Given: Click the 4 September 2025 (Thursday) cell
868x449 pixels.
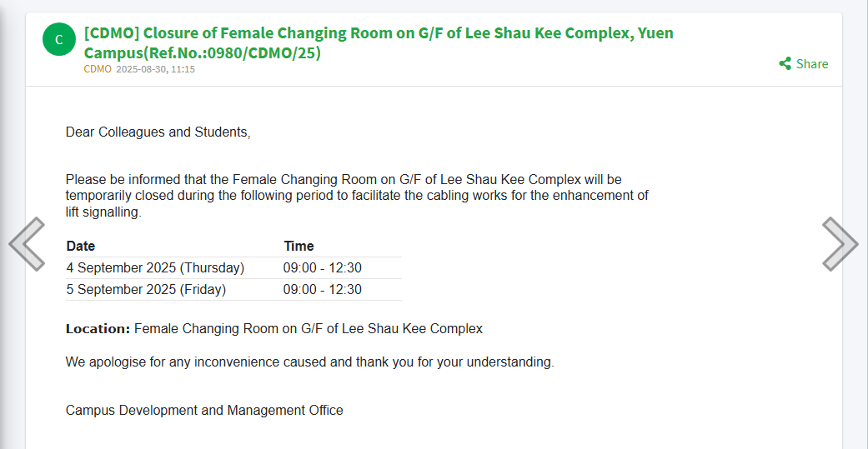Looking at the screenshot, I should point(156,268).
